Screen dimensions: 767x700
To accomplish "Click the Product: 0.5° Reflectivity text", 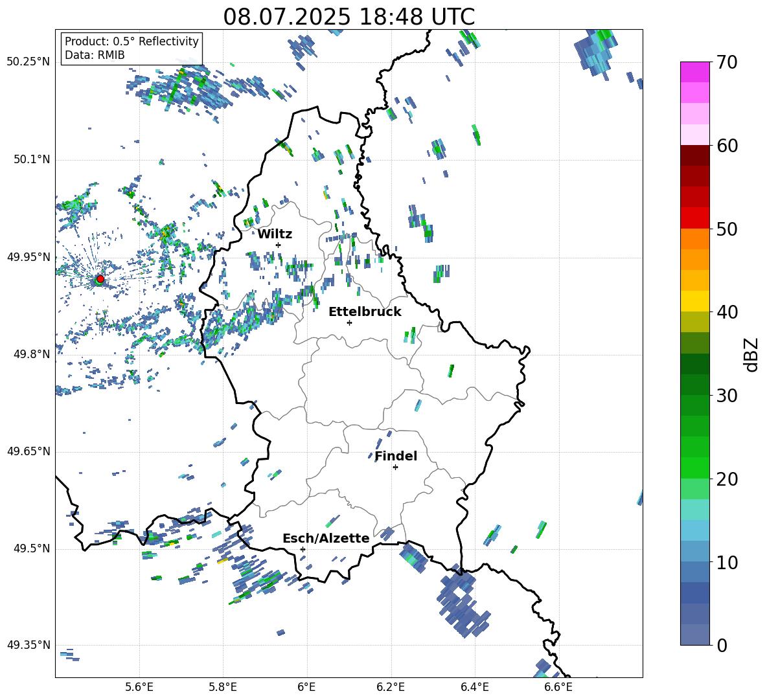I will pos(132,41).
